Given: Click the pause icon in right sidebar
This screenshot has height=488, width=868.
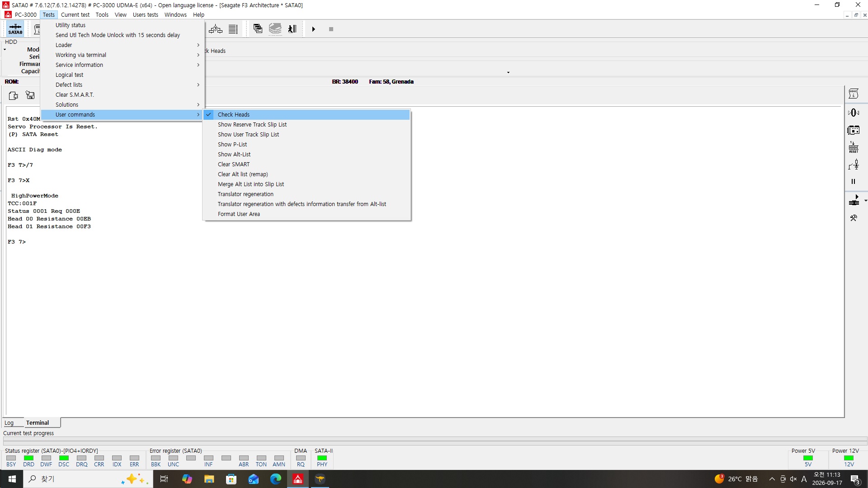Looking at the screenshot, I should (854, 182).
